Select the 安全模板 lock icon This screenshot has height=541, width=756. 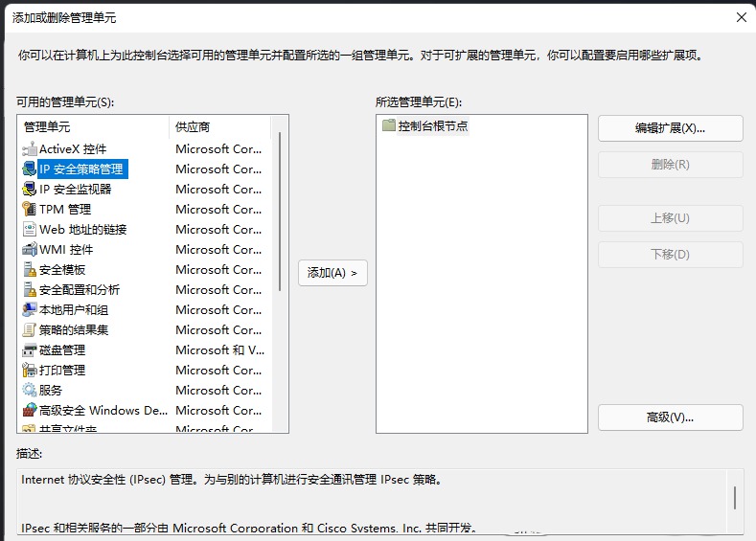point(30,270)
